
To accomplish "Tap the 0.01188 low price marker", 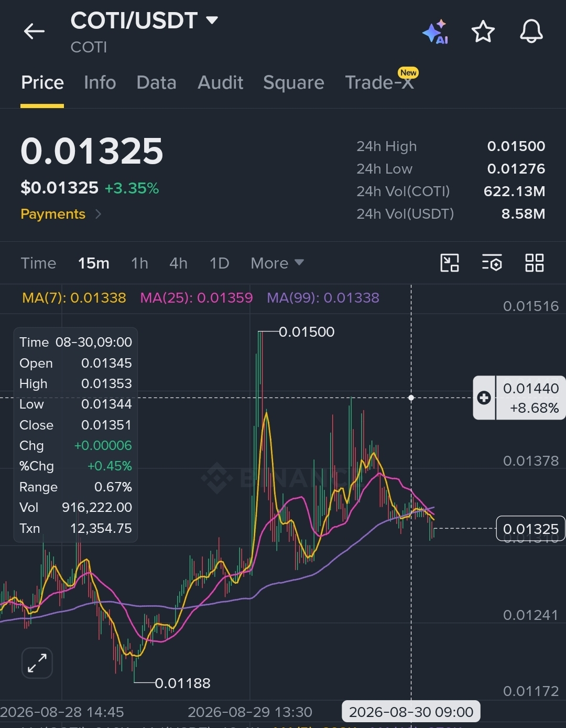I will click(x=182, y=683).
